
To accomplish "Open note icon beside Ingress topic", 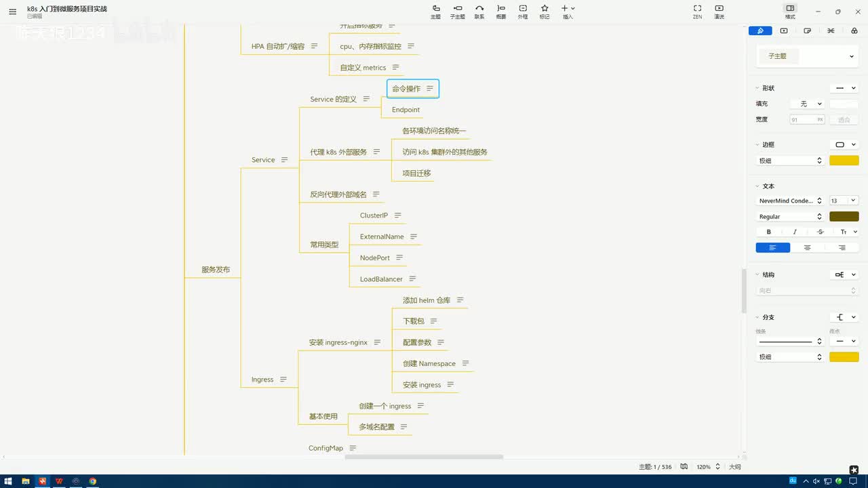I will pyautogui.click(x=283, y=380).
